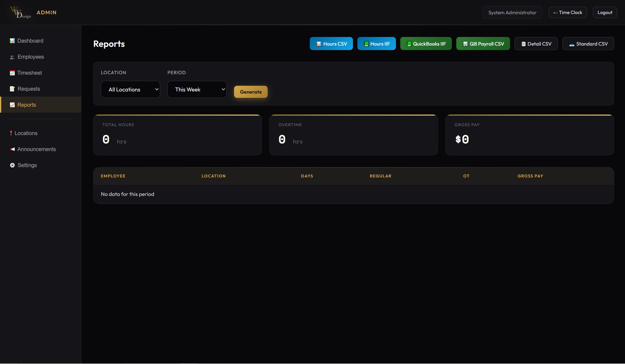Click the Timesheet calendar icon
The height and width of the screenshot is (364, 625).
(x=12, y=73)
